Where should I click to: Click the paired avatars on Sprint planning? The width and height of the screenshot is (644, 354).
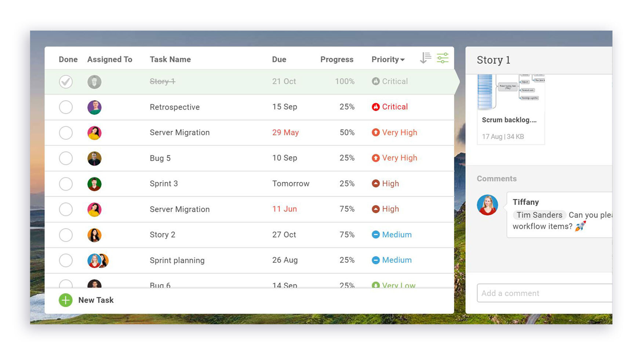tap(98, 261)
